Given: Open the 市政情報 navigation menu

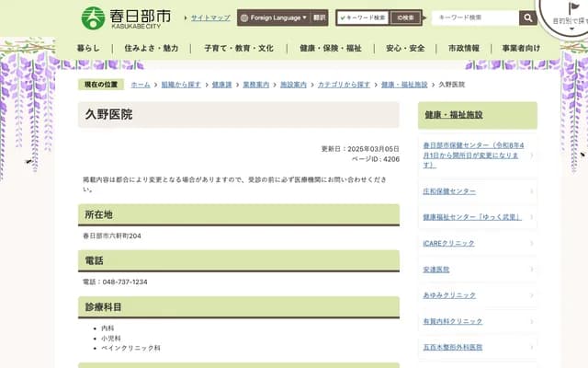Looking at the screenshot, I should 463,48.
